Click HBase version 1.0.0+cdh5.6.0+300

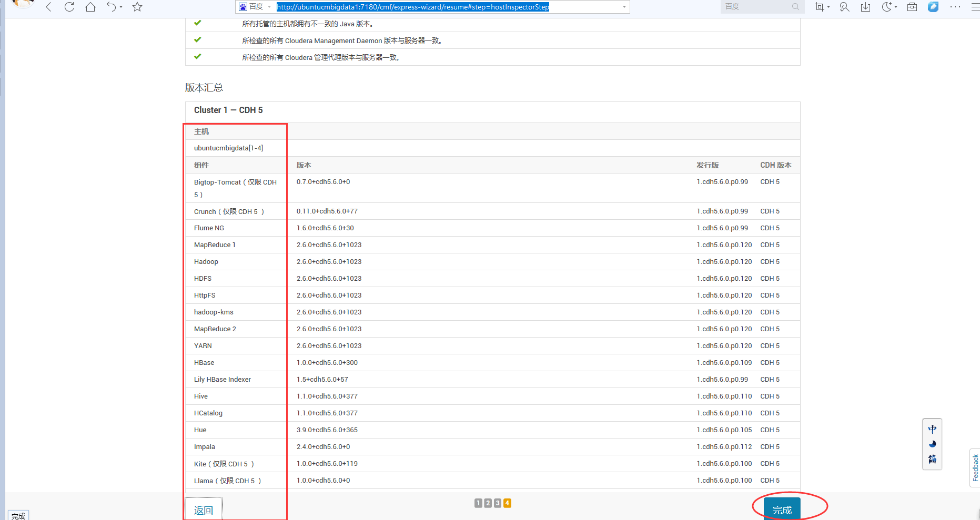click(327, 362)
